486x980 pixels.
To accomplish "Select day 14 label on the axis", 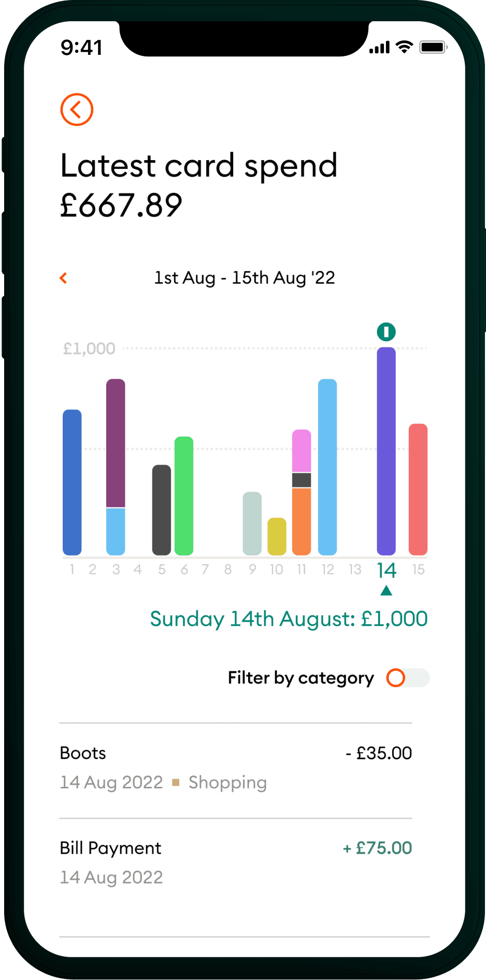I will (386, 570).
